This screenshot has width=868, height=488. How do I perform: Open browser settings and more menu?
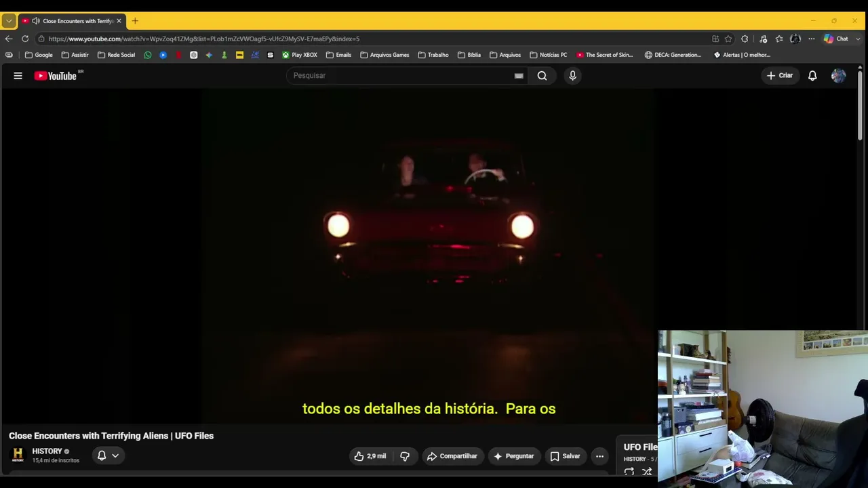click(x=811, y=39)
